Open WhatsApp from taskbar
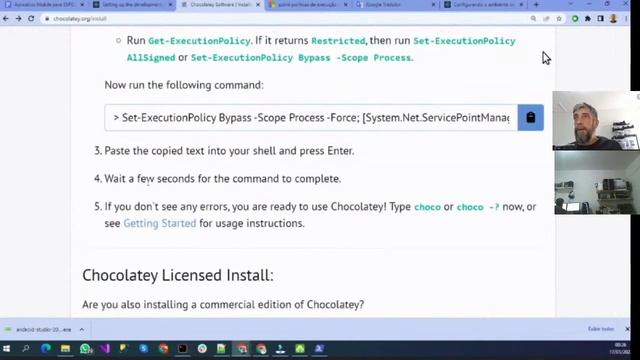The image size is (640, 360). pyautogui.click(x=85, y=349)
